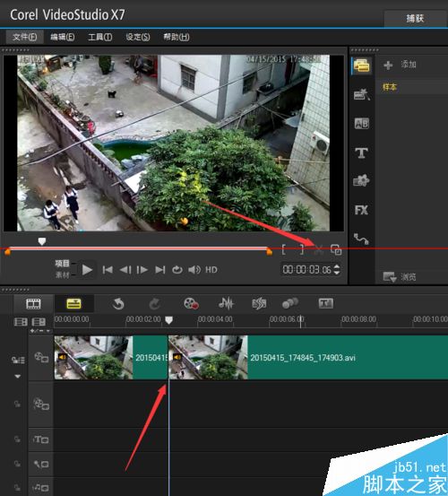This screenshot has width=448, height=496.
Task: Open the Sound Mixer waveform icon
Action: (226, 303)
